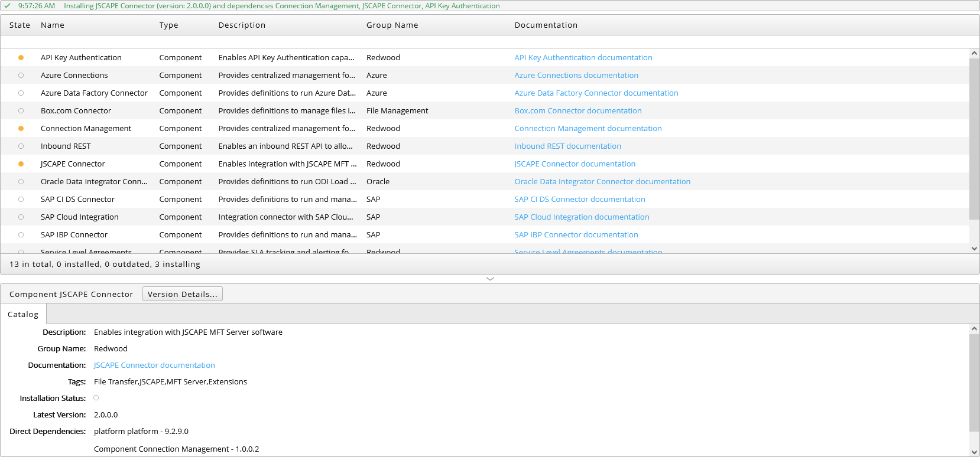This screenshot has width=980, height=457.
Task: Select the JSCAPE Connector name in table
Action: click(x=73, y=164)
